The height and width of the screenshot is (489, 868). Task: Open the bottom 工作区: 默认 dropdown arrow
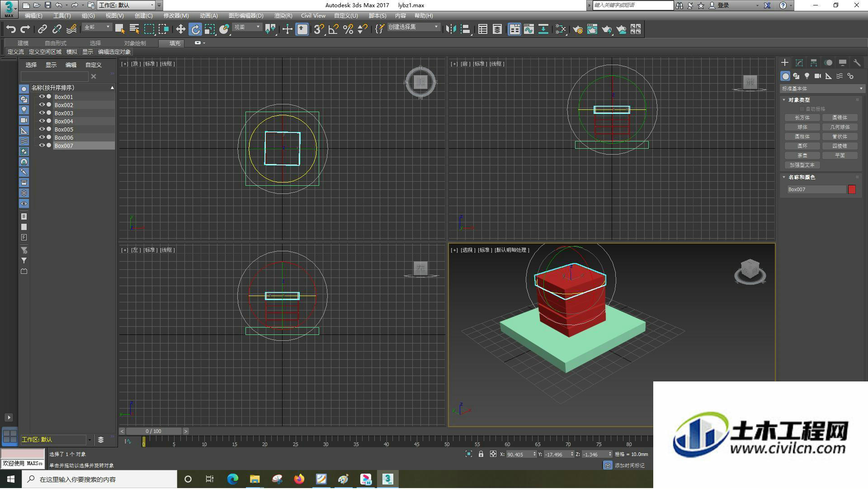90,441
